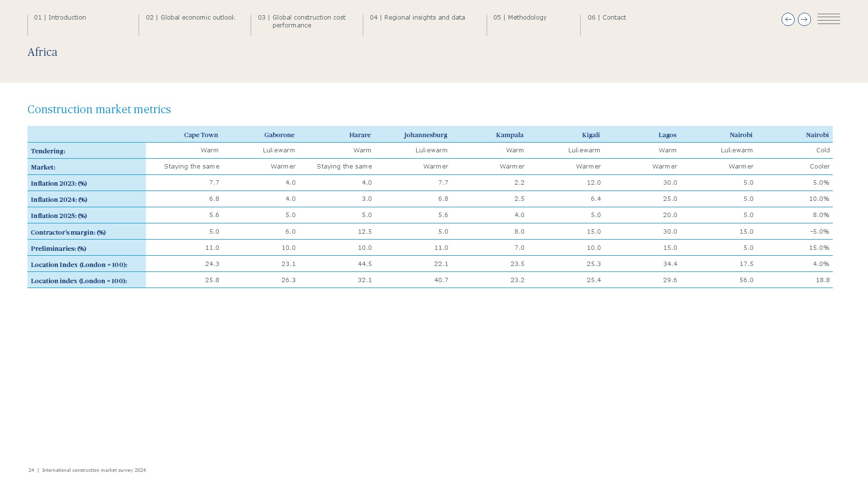This screenshot has width=868, height=486.
Task: Jump to the 05 Methodology section
Action: pos(520,18)
